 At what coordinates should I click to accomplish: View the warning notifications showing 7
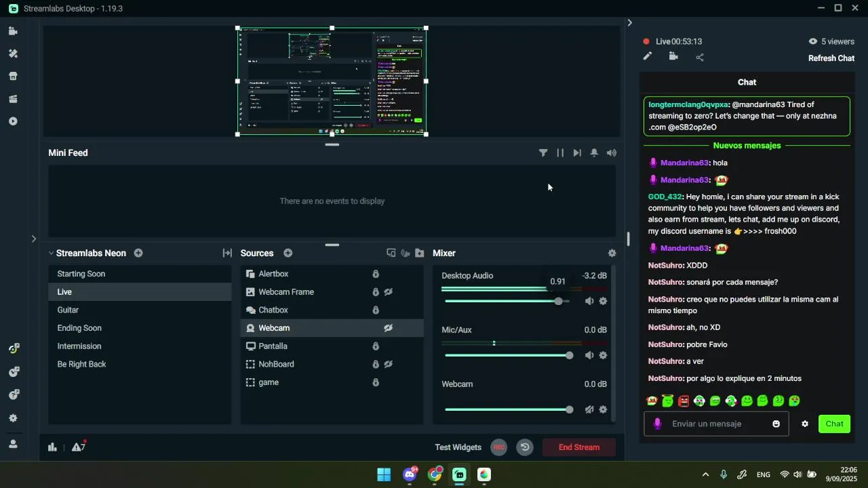[x=79, y=447]
